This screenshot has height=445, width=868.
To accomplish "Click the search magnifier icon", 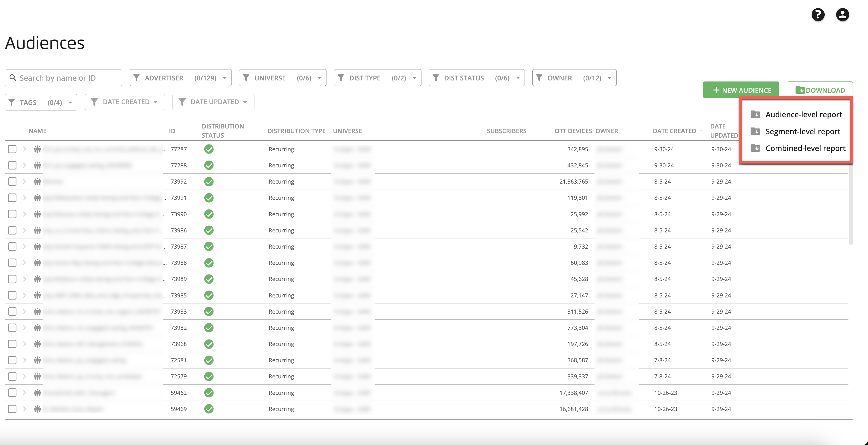I will (13, 78).
